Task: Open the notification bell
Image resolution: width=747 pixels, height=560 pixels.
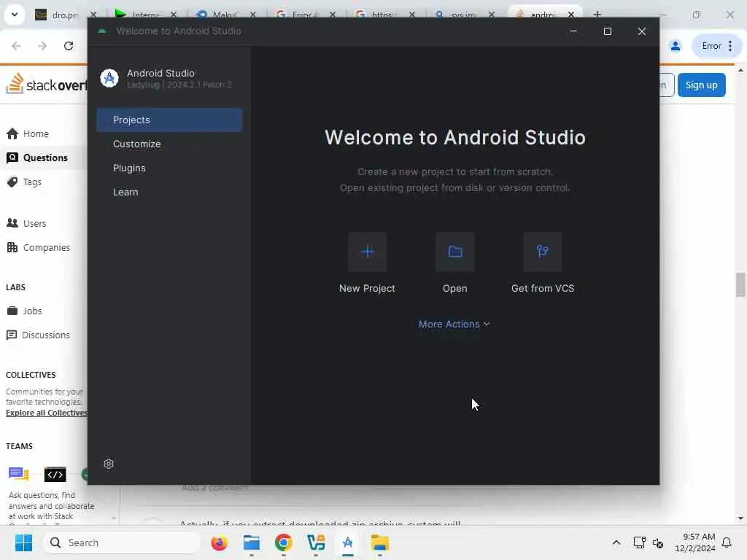Action: coord(727,542)
